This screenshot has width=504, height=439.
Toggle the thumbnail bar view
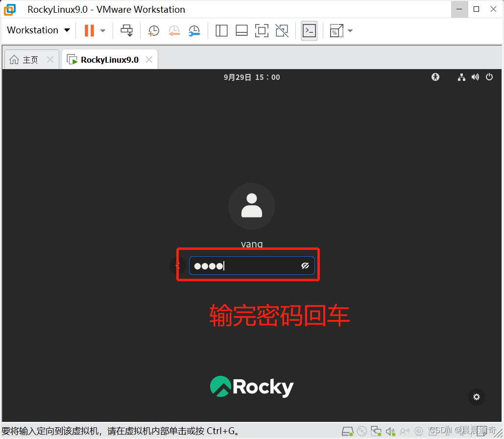pyautogui.click(x=241, y=31)
